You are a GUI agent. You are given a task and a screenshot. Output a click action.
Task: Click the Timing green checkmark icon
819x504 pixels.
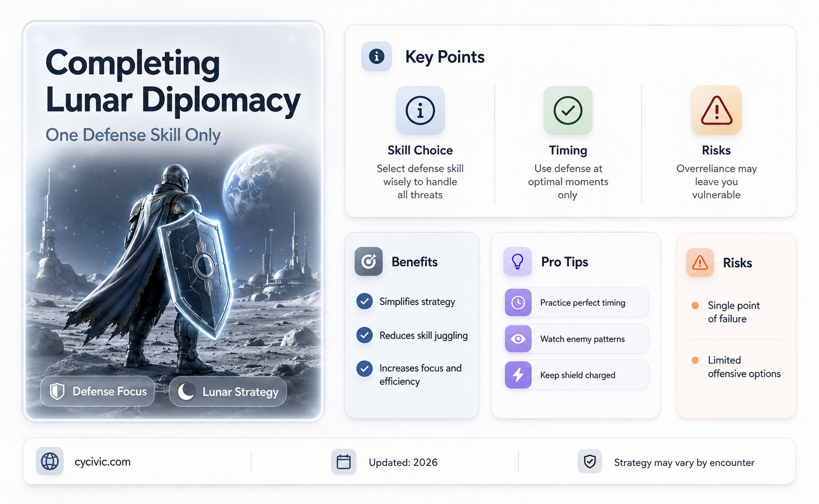[568, 110]
